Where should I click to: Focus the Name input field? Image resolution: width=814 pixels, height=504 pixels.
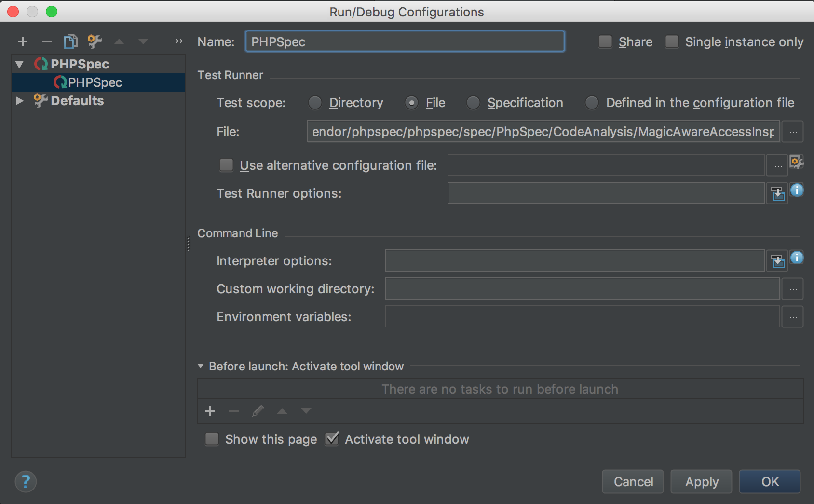pos(405,42)
